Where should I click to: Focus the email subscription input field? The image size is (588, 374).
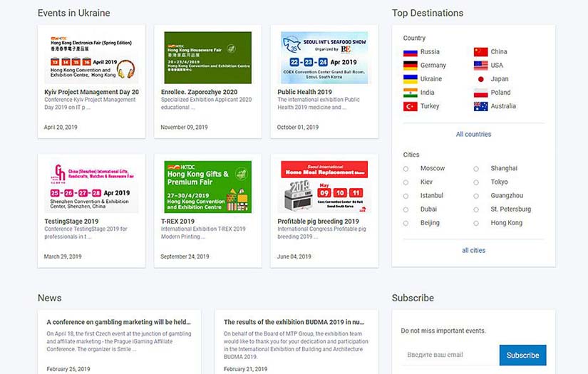tap(450, 355)
